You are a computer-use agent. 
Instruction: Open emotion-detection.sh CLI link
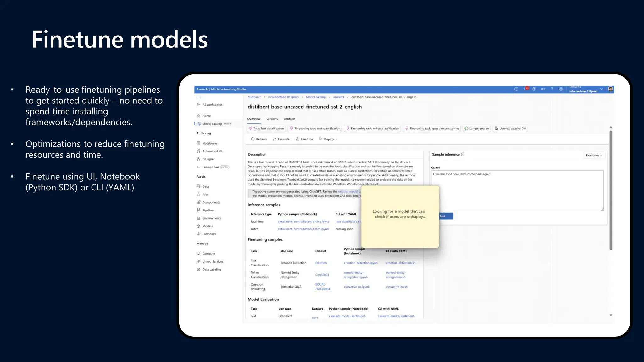coord(401,263)
